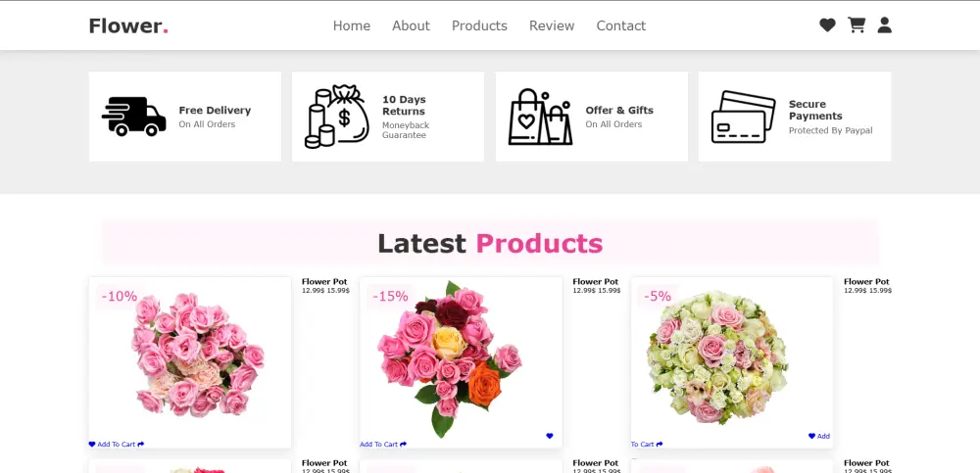Screen dimensions: 980x473
Task: Click the Offer & Gifts title text
Action: [x=619, y=110]
